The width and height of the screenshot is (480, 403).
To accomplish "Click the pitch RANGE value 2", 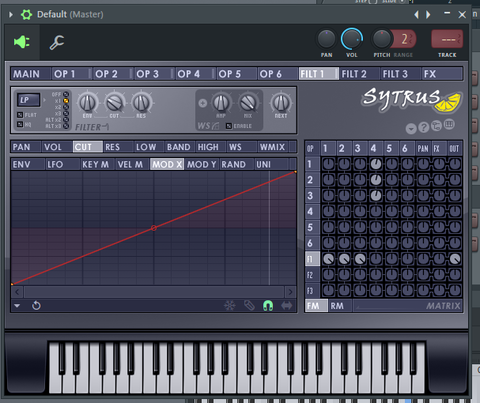I will coord(405,39).
